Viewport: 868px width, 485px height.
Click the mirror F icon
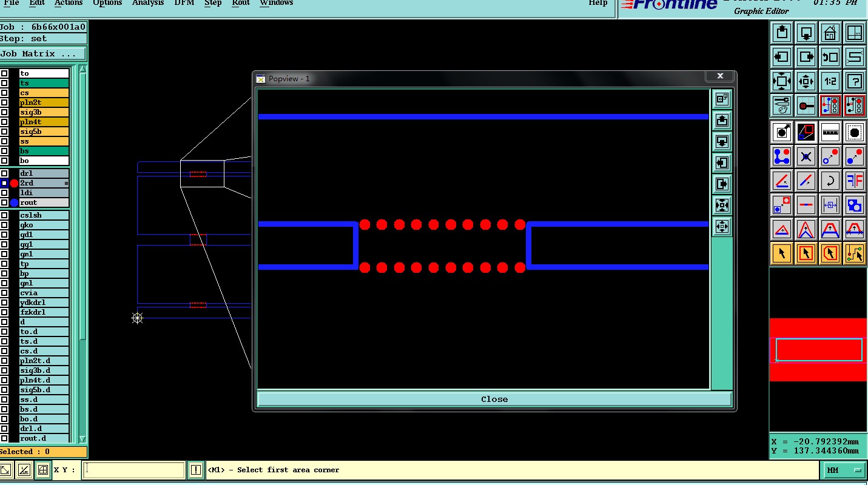coord(854,181)
